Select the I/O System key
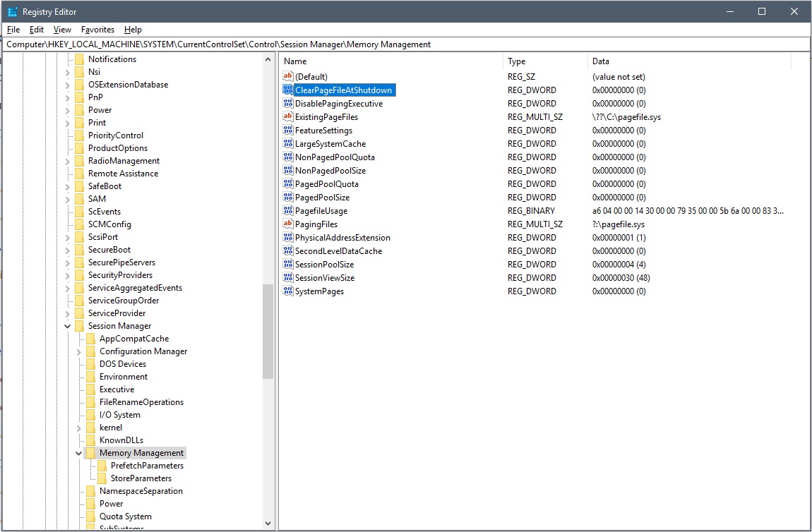This screenshot has width=812, height=532. tap(119, 415)
